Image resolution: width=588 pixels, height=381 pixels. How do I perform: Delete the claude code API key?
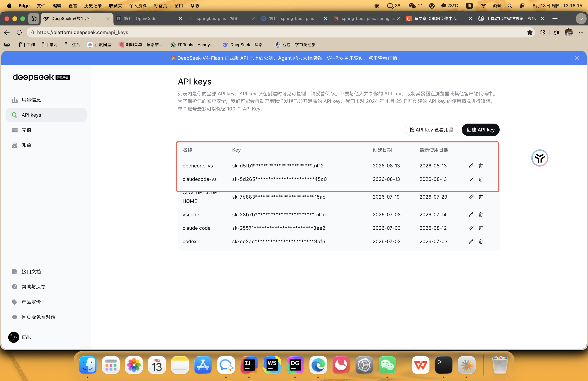tap(481, 228)
